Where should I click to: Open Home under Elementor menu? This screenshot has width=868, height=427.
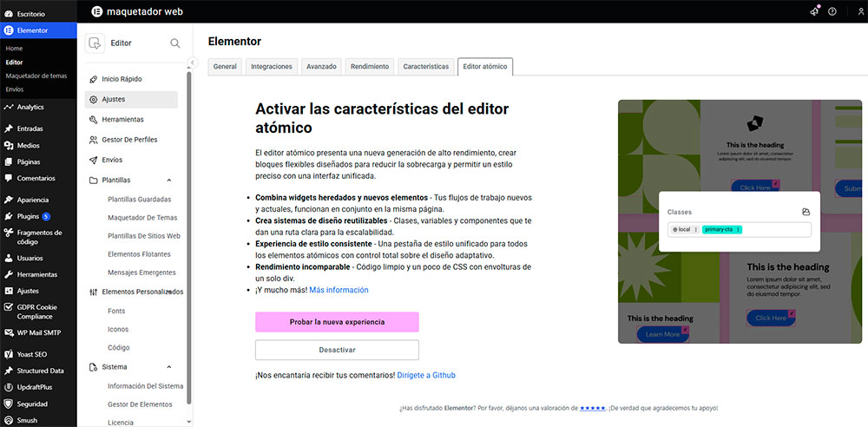coord(14,49)
